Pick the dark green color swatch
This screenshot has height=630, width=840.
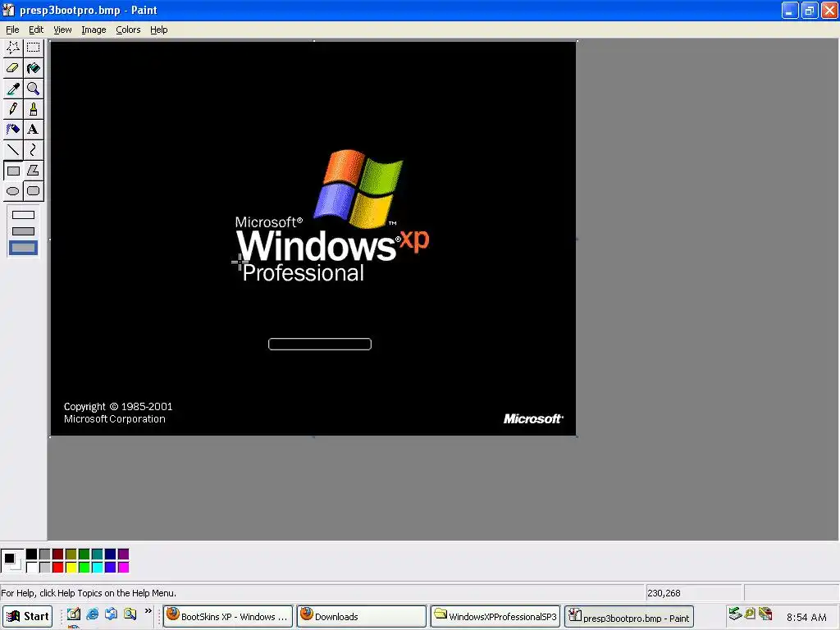[x=84, y=554]
